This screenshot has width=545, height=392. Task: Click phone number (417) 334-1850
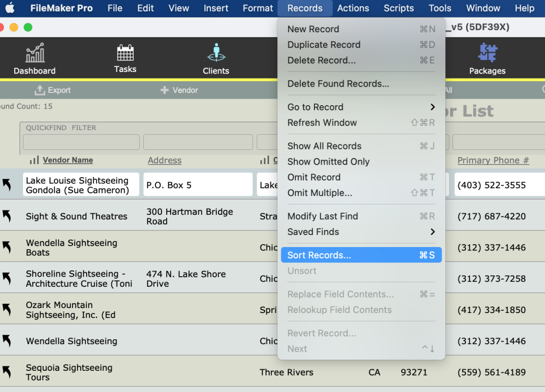click(x=492, y=310)
